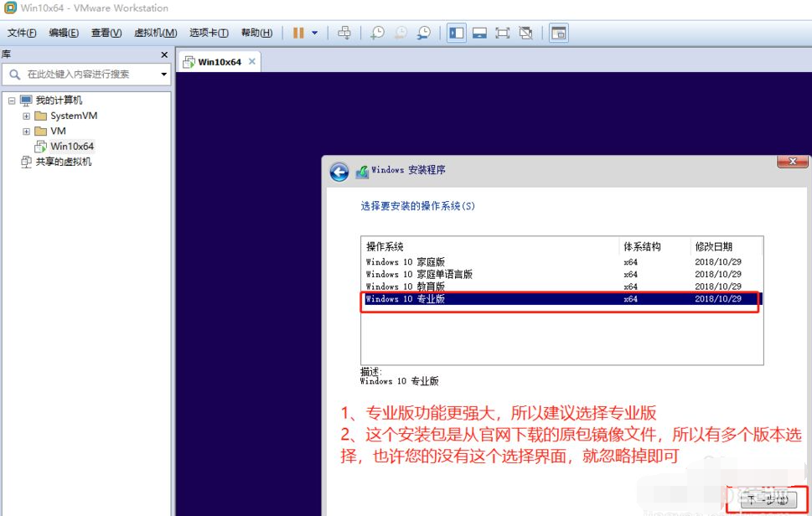Switch to Unity mode
The width and height of the screenshot is (812, 516).
pyautogui.click(x=525, y=34)
